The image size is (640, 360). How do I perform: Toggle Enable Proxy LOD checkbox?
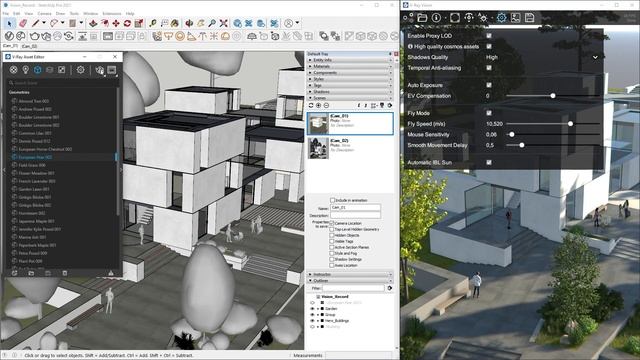489,36
